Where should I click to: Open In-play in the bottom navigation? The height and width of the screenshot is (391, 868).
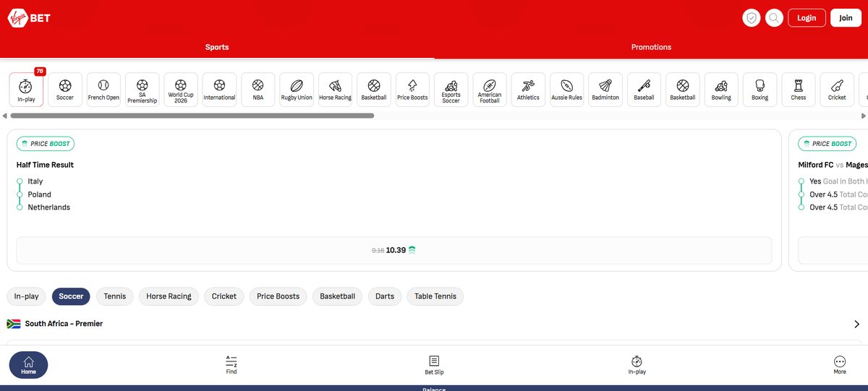637,365
